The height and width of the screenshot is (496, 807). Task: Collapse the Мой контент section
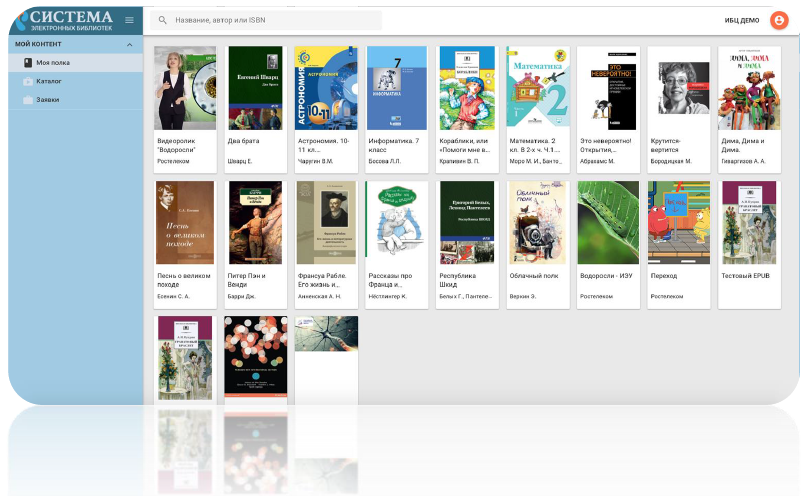129,45
